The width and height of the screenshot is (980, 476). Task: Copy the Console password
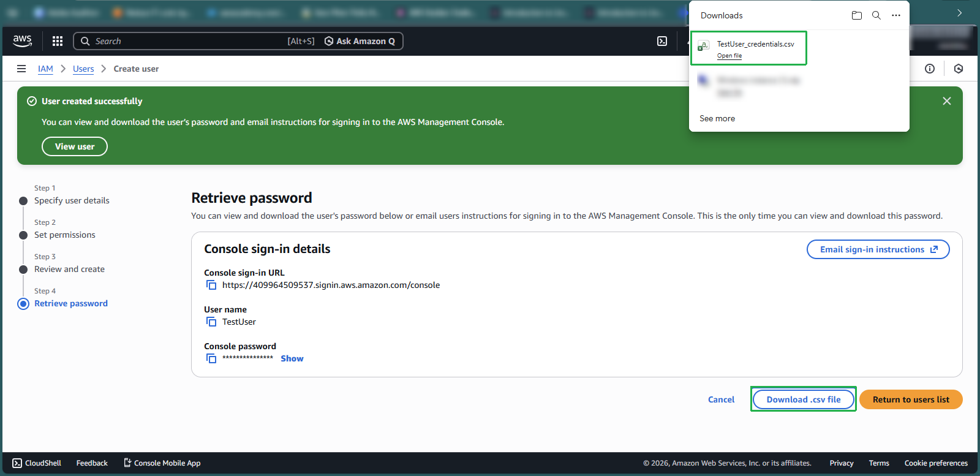(211, 359)
